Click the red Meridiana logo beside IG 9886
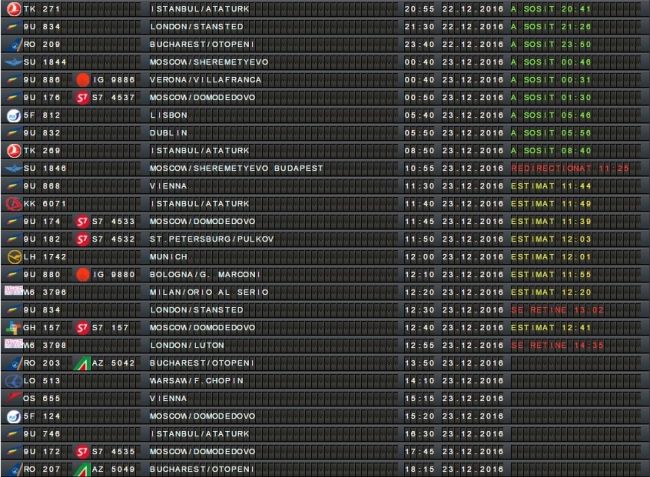The image size is (650, 477). point(82,80)
